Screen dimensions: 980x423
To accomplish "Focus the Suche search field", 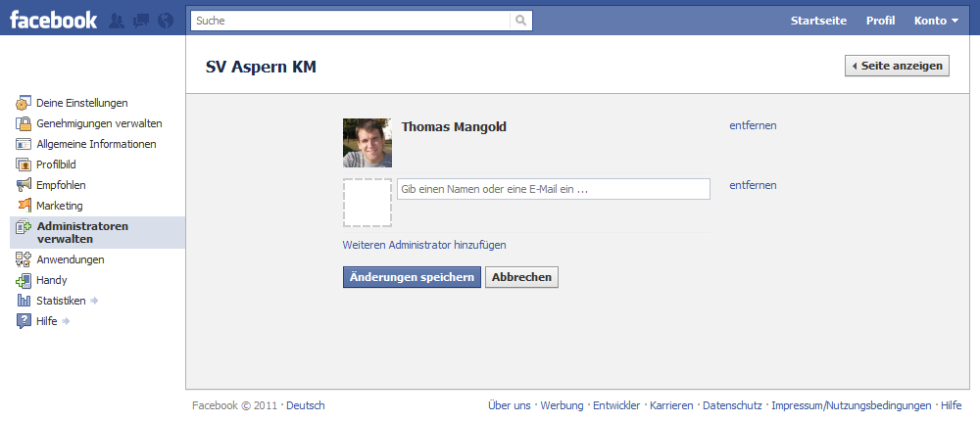I will (351, 21).
